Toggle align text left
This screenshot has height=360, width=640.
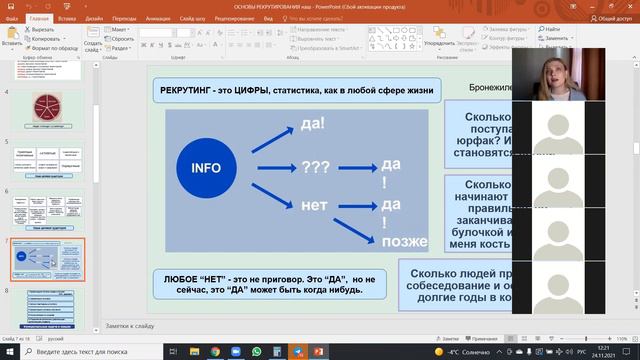tap(231, 45)
